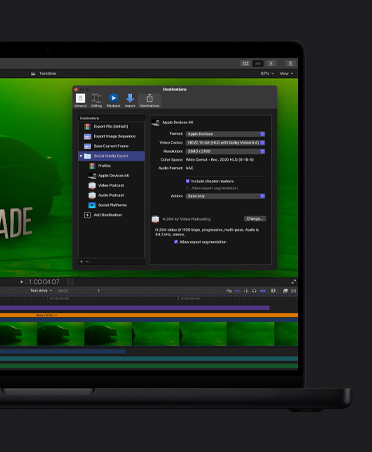Open the Format dropdown

point(225,134)
